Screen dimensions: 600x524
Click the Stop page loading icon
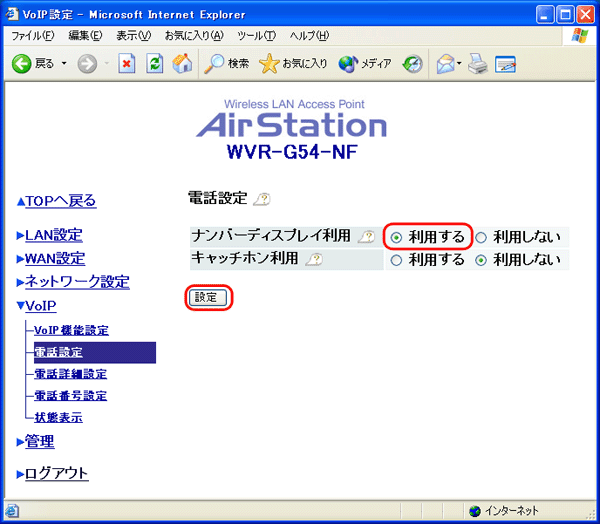(x=127, y=63)
